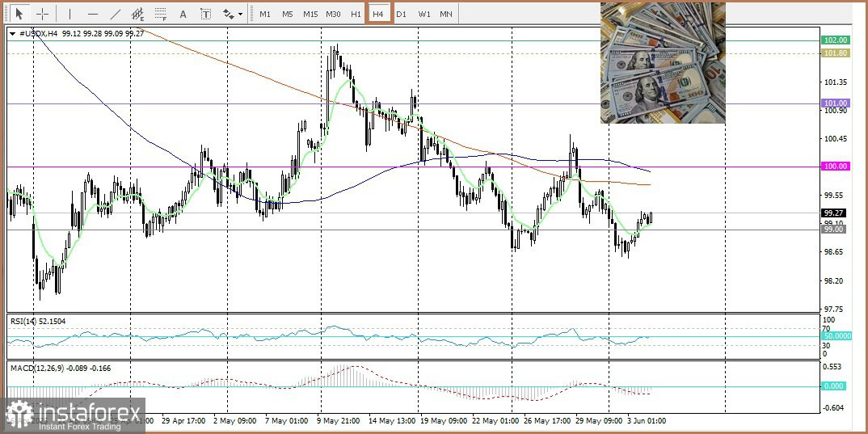The image size is (868, 434).
Task: Switch to the MN monthly timeframe
Action: [445, 14]
